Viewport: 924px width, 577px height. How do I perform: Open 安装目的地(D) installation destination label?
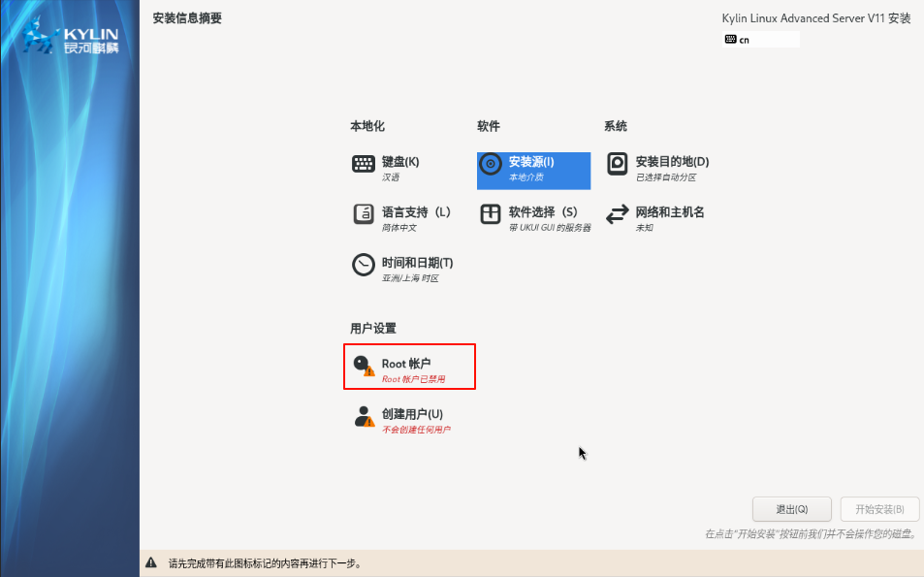click(672, 162)
